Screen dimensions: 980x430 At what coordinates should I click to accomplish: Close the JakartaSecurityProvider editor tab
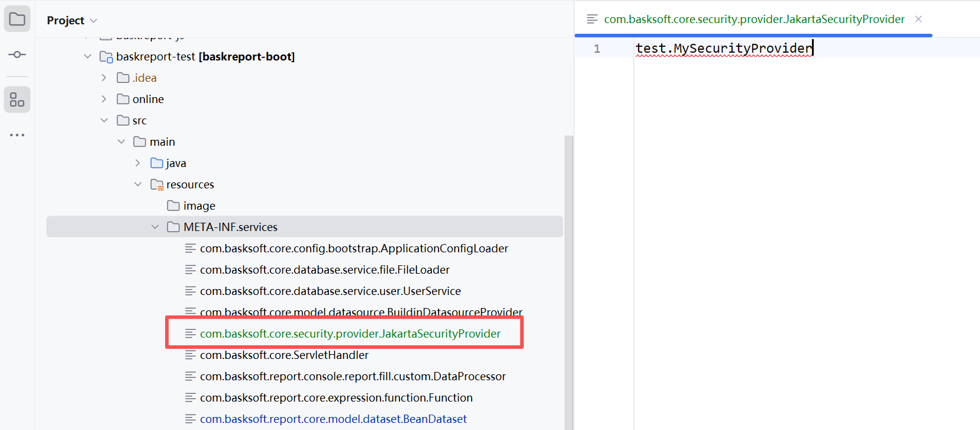coord(918,19)
